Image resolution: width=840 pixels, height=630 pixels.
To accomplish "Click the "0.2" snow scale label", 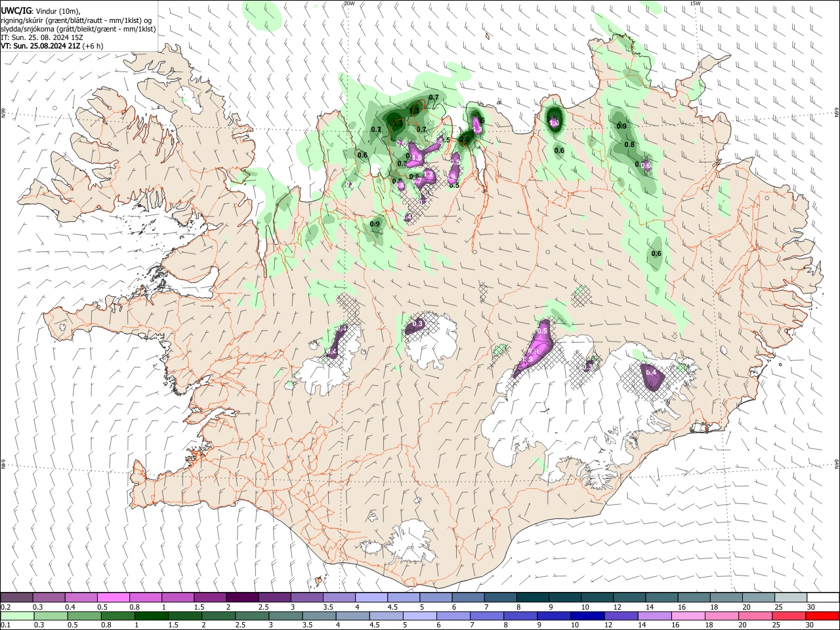I will pyautogui.click(x=5, y=607).
